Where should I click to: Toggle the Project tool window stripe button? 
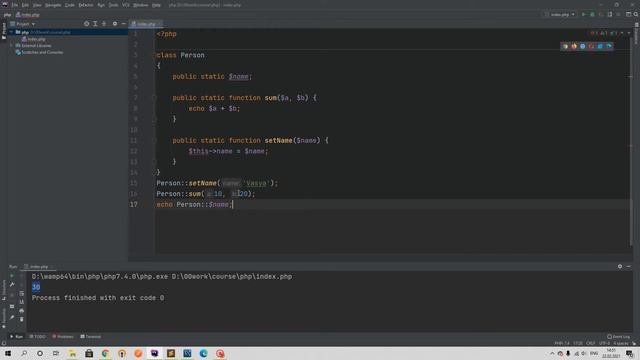point(4,30)
